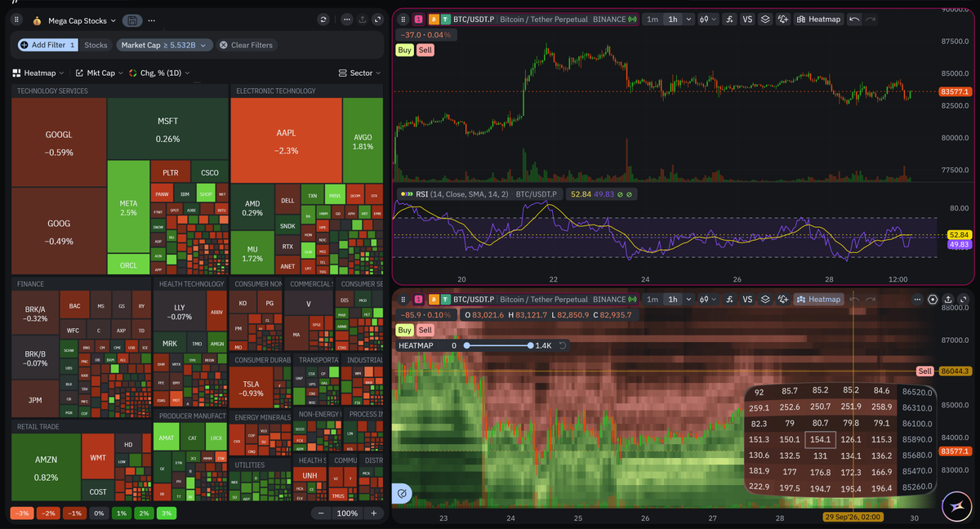Open the Sector grouping dropdown

coord(360,73)
